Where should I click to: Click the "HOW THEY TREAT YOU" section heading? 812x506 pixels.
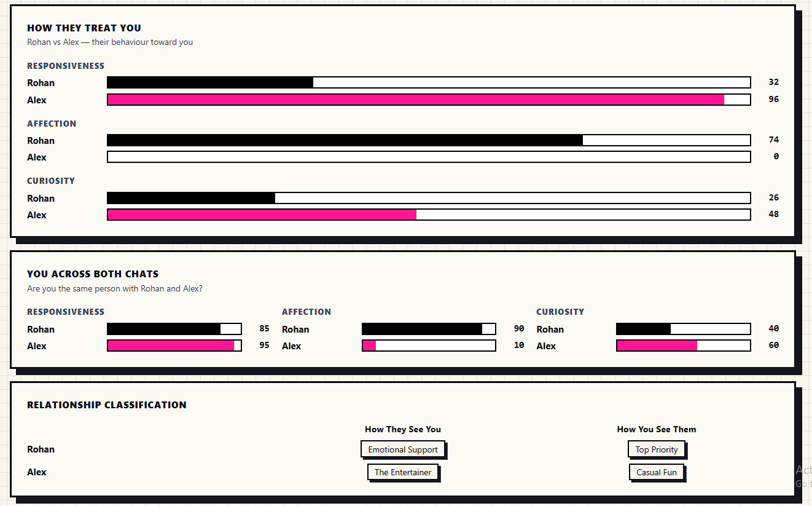tap(84, 28)
